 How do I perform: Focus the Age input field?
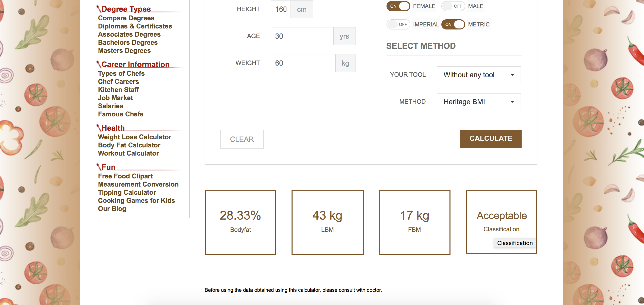point(302,36)
